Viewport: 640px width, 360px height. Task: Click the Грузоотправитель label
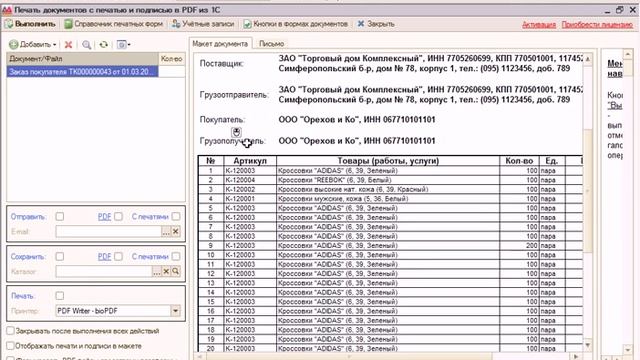click(234, 95)
